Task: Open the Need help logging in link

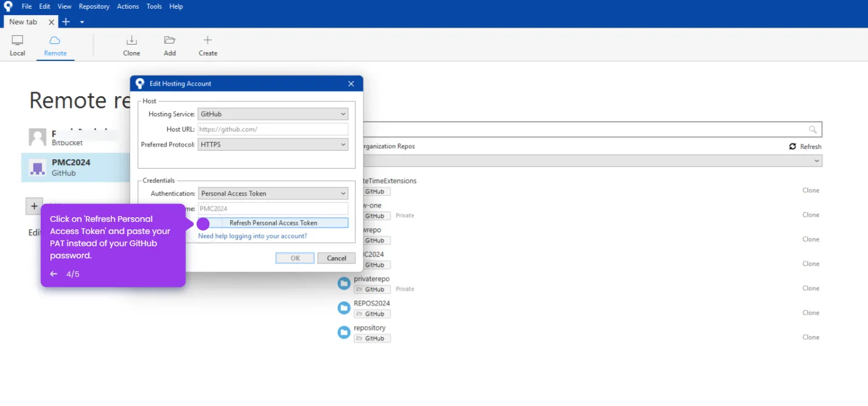Action: click(252, 236)
